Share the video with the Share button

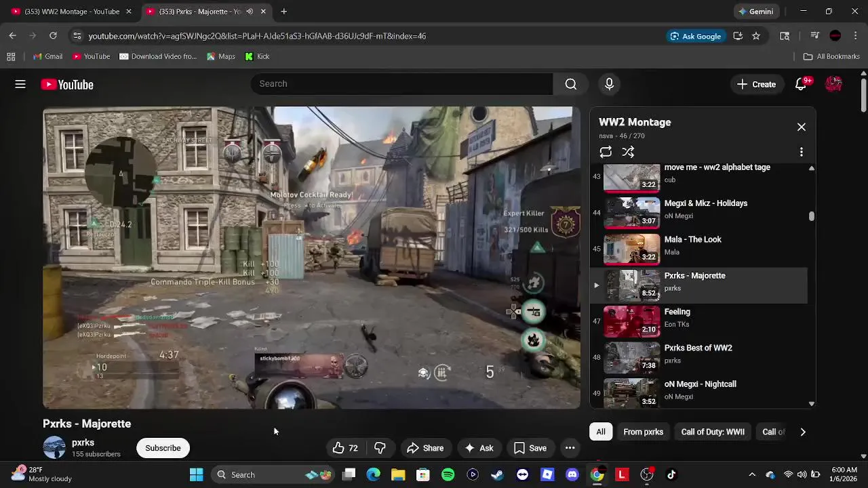point(425,448)
